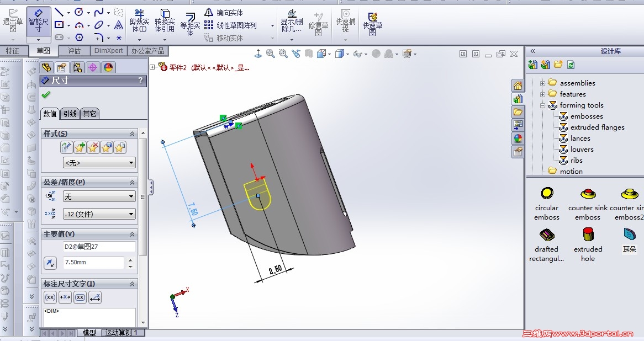Image resolution: width=644 pixels, height=341 pixels.
Task: Switch to the 办公室产品 tab
Action: tap(147, 50)
